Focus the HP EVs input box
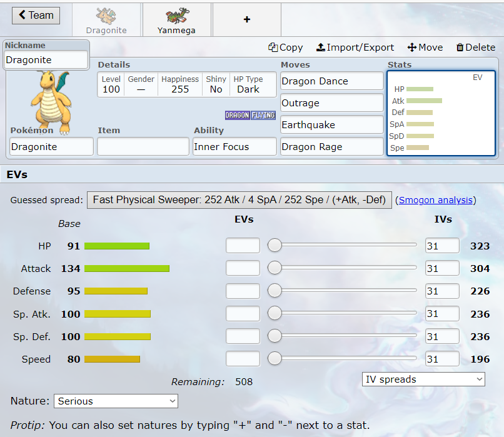504x437 pixels. coord(243,246)
